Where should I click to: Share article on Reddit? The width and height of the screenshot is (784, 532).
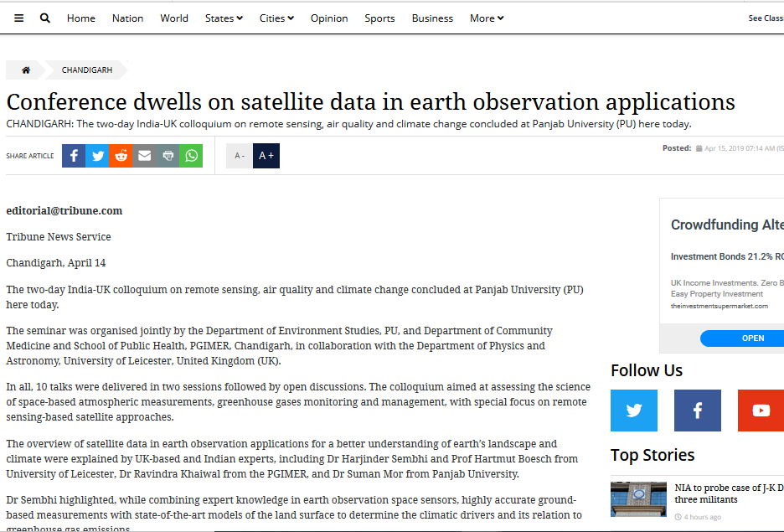click(121, 156)
